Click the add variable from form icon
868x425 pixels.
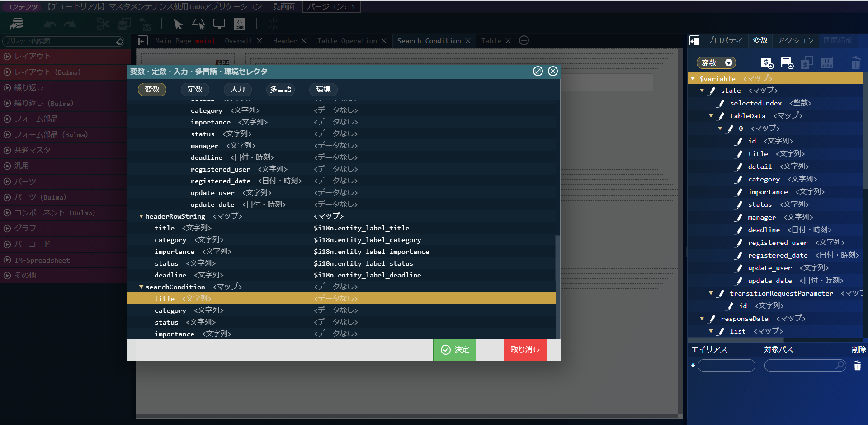pyautogui.click(x=787, y=62)
